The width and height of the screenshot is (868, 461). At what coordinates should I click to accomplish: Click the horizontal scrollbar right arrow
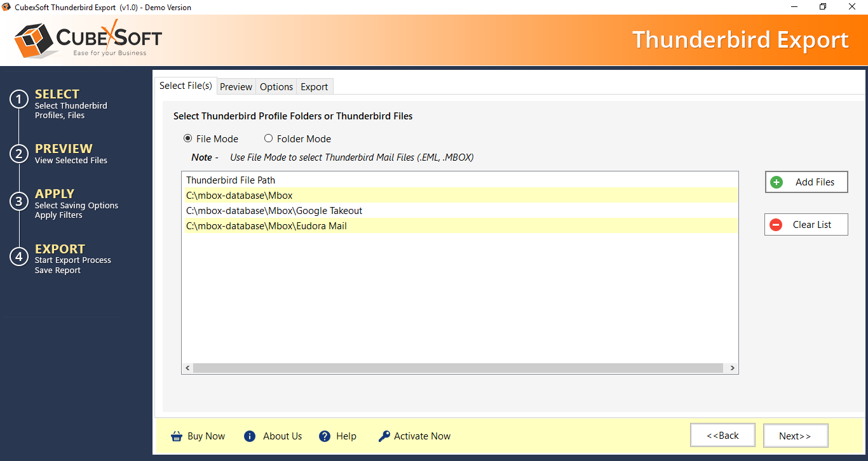732,368
